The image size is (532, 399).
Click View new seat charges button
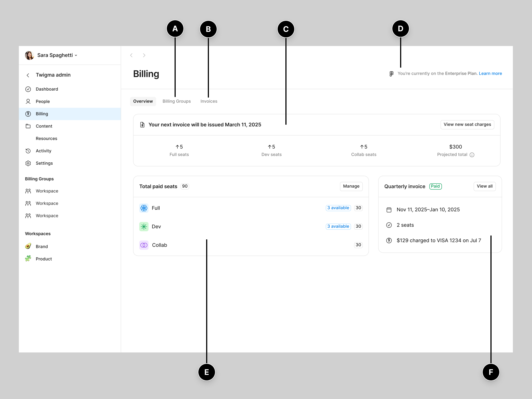467,124
